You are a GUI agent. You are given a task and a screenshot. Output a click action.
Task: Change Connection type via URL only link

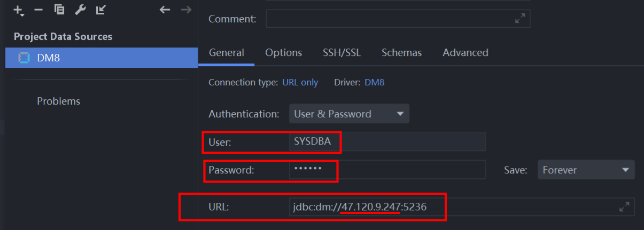tap(300, 82)
